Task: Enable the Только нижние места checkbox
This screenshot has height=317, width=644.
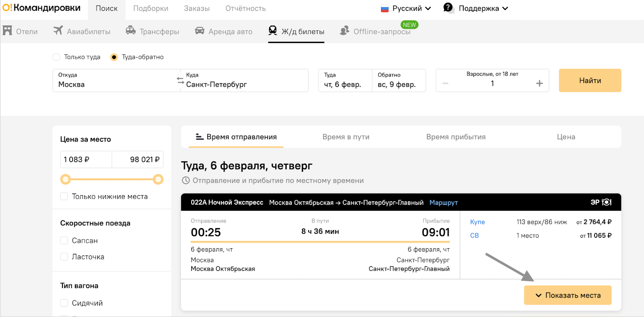Action: click(x=64, y=196)
